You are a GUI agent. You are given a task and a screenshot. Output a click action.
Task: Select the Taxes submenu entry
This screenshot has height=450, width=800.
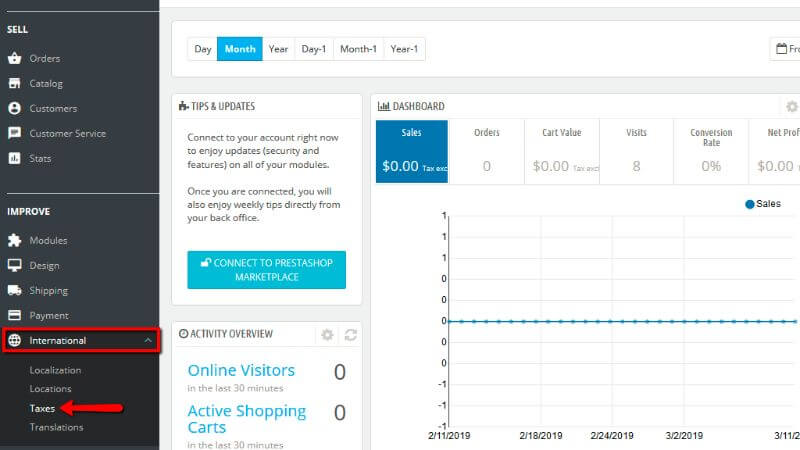coord(42,408)
